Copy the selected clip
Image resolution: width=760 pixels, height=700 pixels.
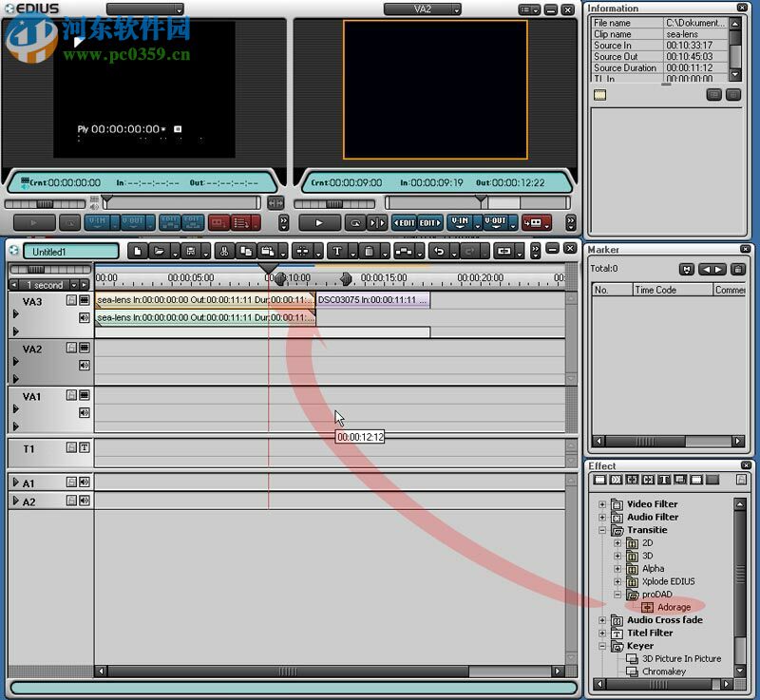(246, 251)
